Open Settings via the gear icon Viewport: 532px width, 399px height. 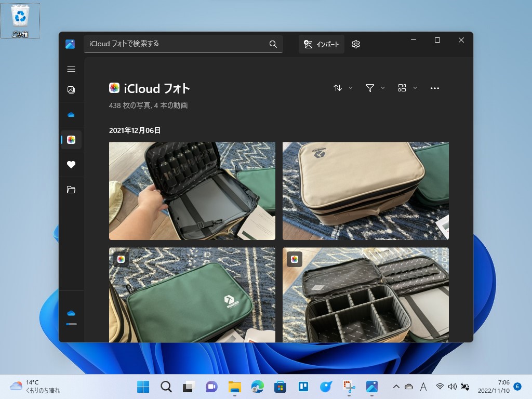coord(355,44)
